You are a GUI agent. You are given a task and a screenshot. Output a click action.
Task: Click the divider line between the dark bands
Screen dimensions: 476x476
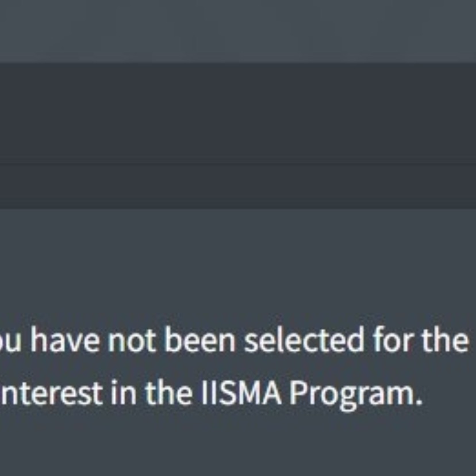click(238, 165)
